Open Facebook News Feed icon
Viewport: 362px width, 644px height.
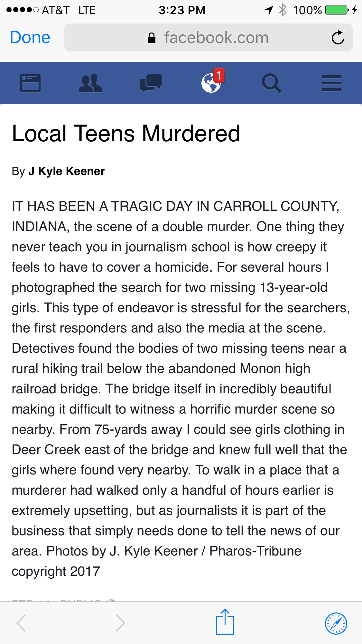coord(30,83)
